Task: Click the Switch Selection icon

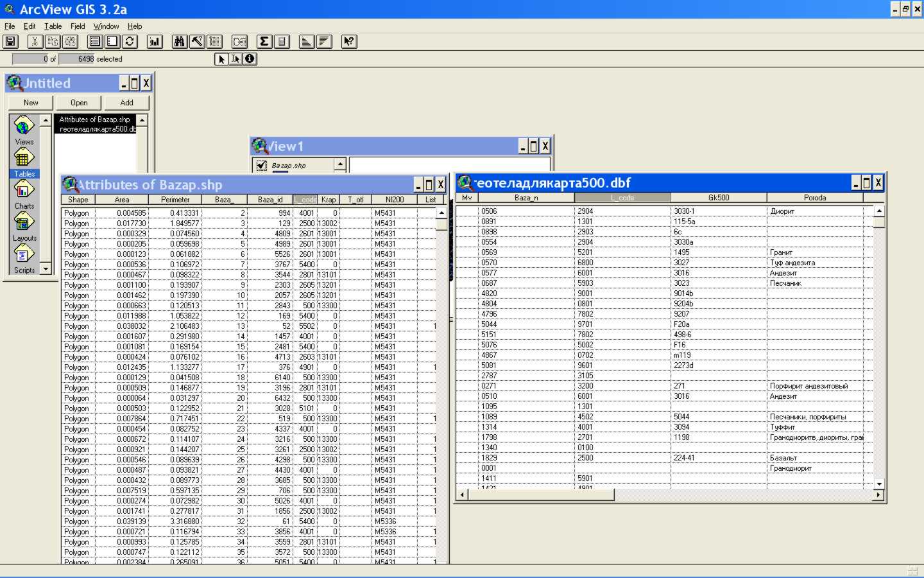Action: coord(130,42)
